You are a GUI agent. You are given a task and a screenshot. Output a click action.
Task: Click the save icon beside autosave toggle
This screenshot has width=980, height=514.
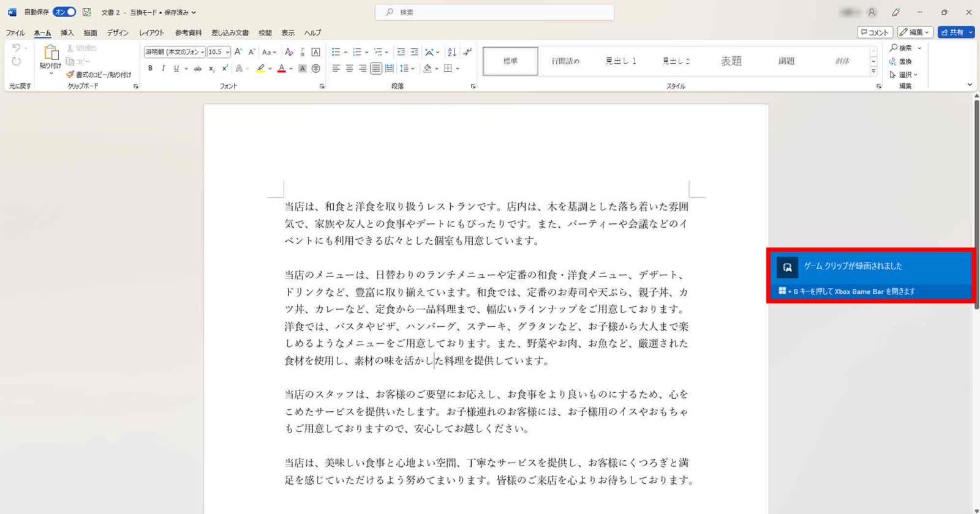(x=87, y=12)
